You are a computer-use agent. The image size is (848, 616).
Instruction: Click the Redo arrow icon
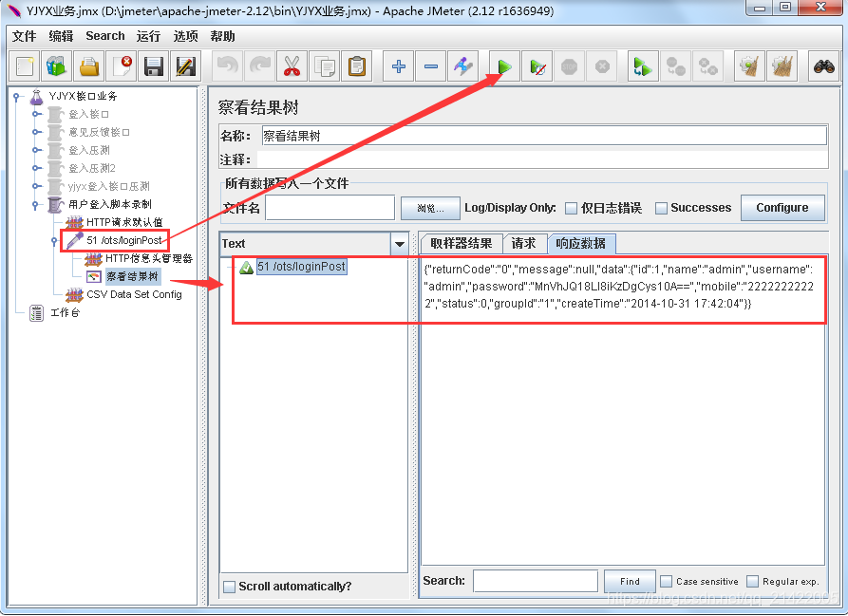pos(259,66)
